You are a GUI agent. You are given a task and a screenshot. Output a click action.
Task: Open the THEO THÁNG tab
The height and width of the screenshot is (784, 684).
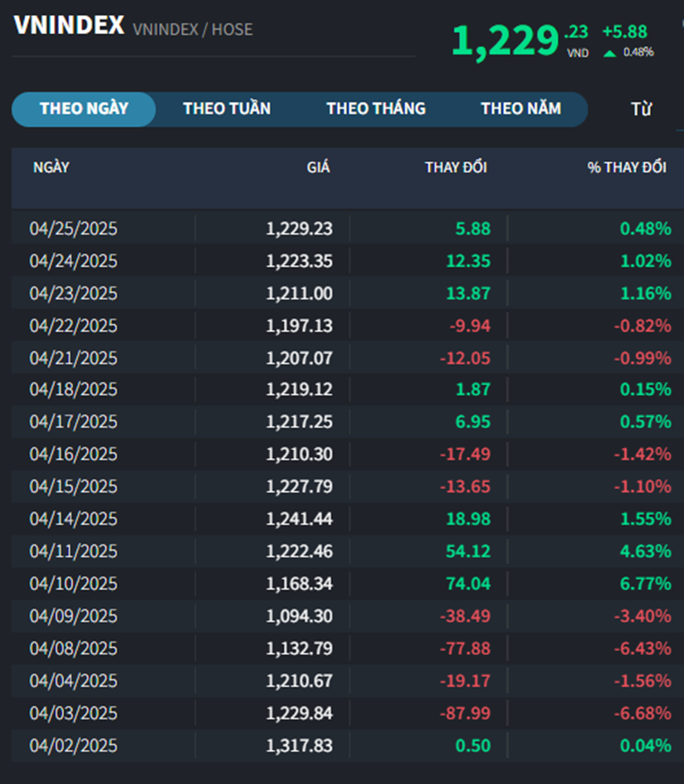pyautogui.click(x=376, y=109)
